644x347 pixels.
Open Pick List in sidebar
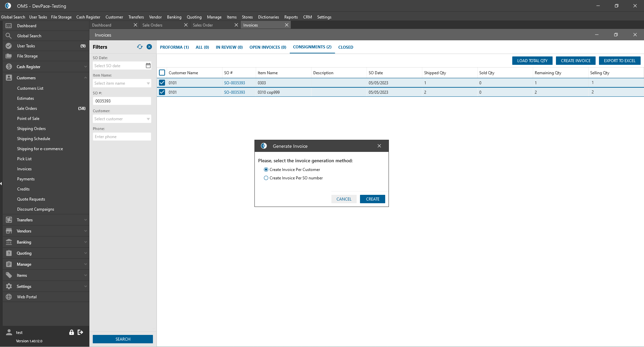coord(25,159)
